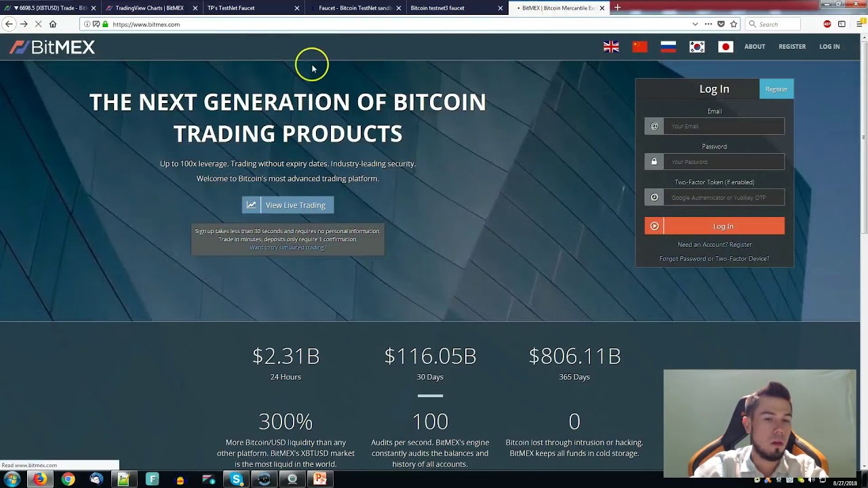Open PowerPoint from the taskbar
868x488 pixels.
coord(319,479)
